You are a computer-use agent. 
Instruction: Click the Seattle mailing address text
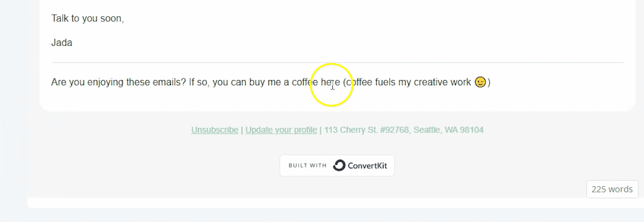[x=404, y=130]
